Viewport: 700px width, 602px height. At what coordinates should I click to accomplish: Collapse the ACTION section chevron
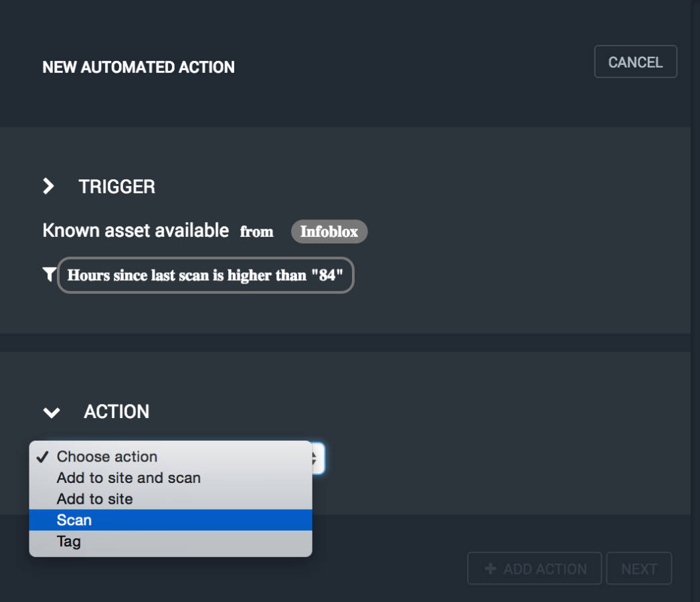coord(52,412)
